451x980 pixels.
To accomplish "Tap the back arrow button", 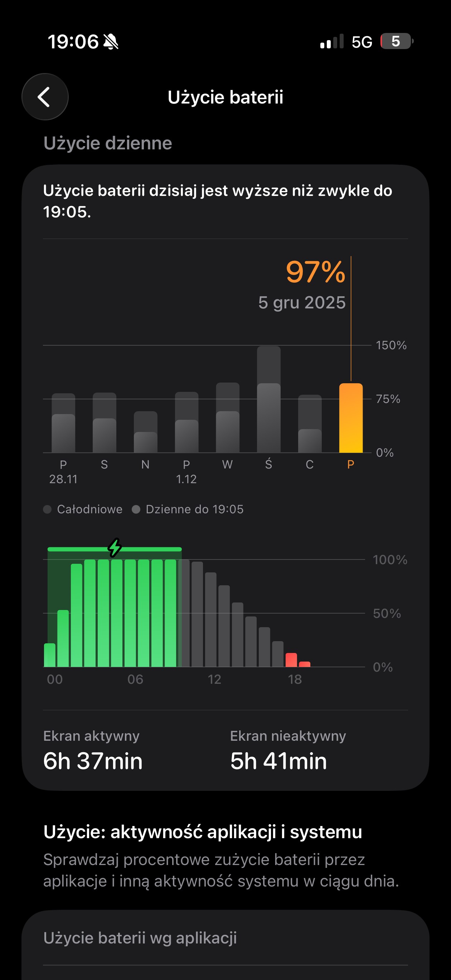I will 45,97.
